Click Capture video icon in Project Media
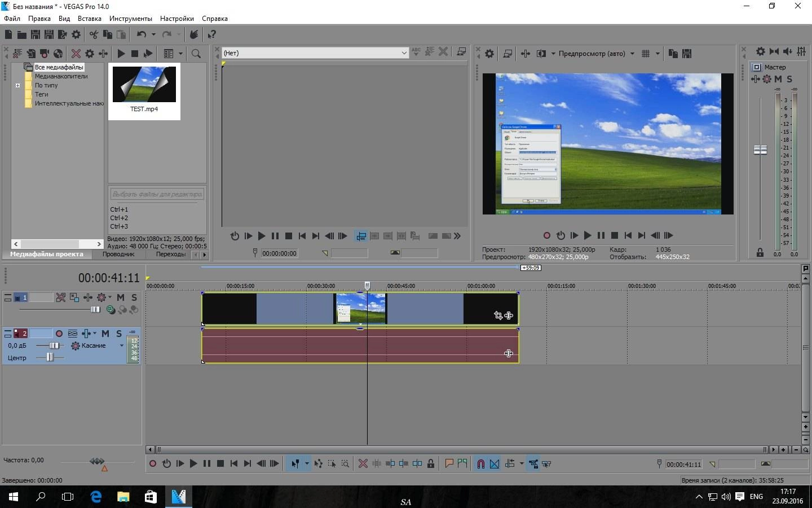This screenshot has width=812, height=508. tap(45, 54)
